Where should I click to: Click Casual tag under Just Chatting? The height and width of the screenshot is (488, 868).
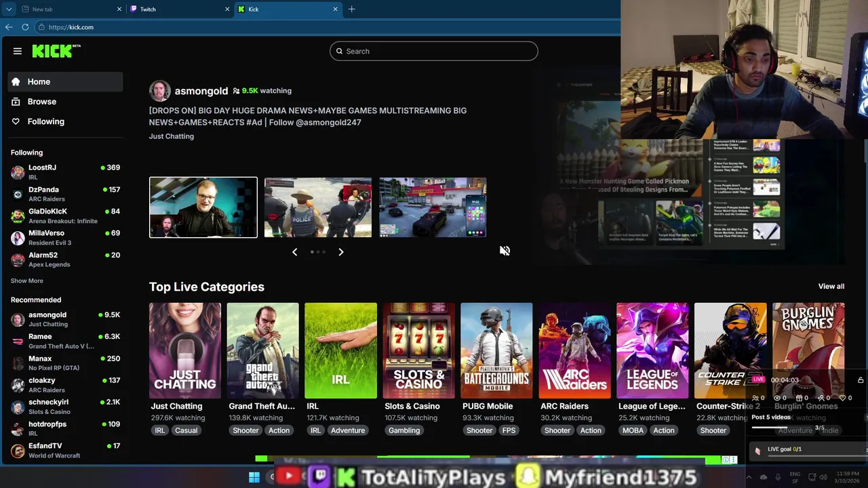click(x=186, y=430)
